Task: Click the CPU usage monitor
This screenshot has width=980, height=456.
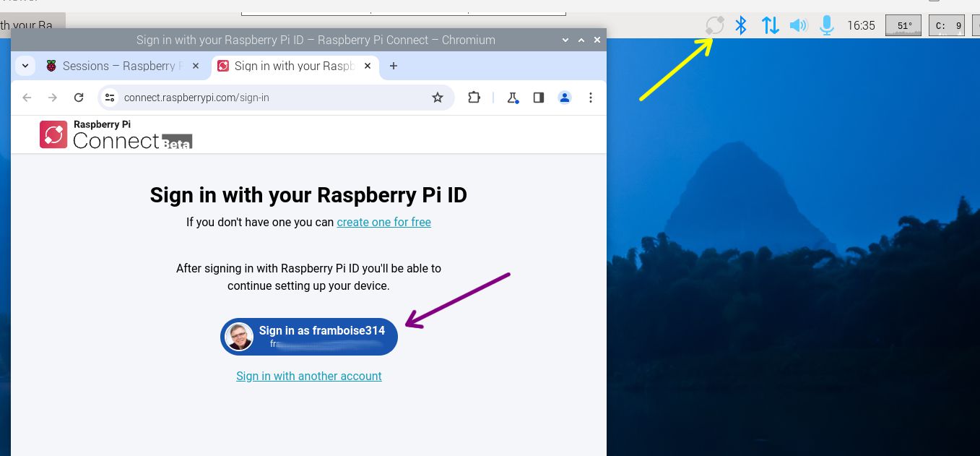Action: click(947, 25)
